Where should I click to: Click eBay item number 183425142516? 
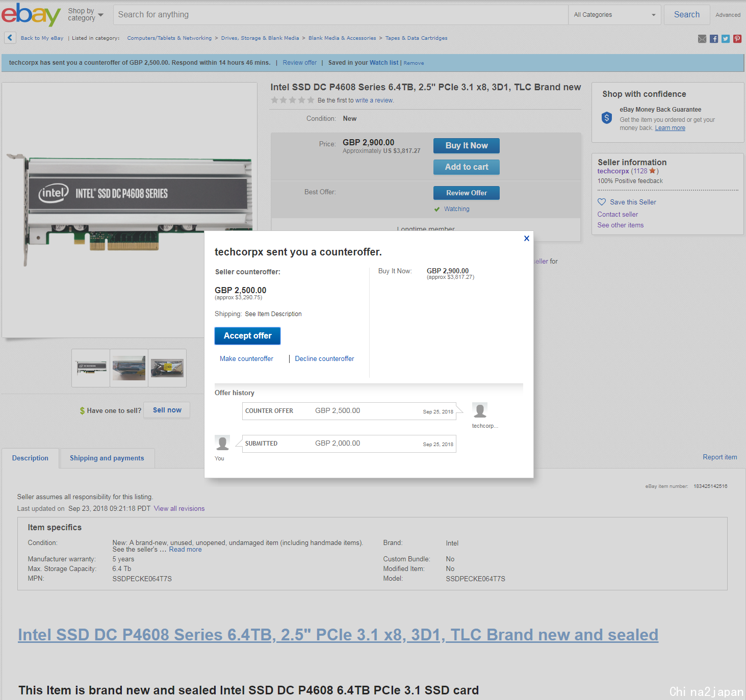click(710, 486)
